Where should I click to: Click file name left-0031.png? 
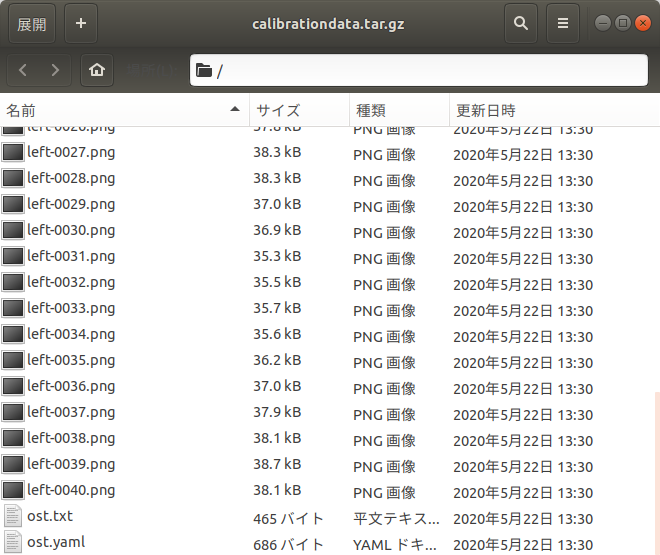tap(71, 256)
